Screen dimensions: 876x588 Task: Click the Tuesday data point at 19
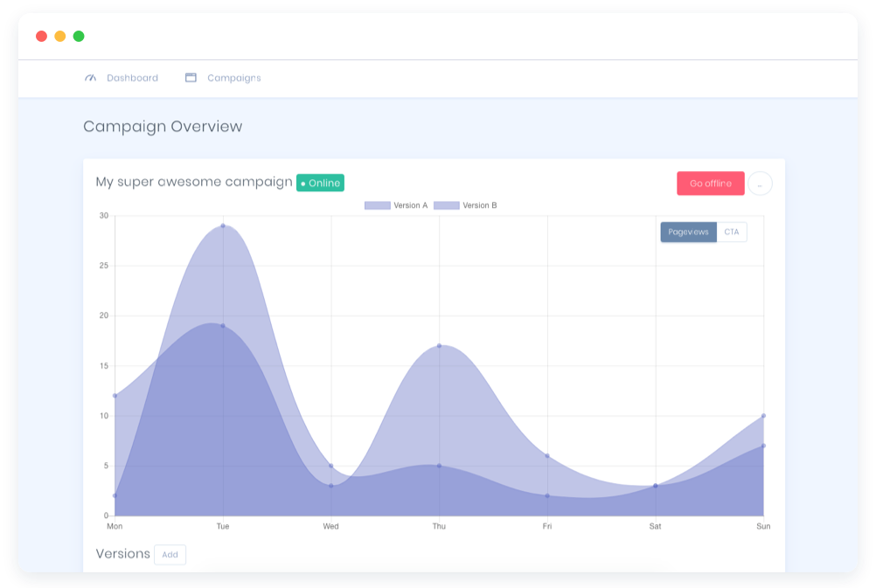pyautogui.click(x=223, y=326)
